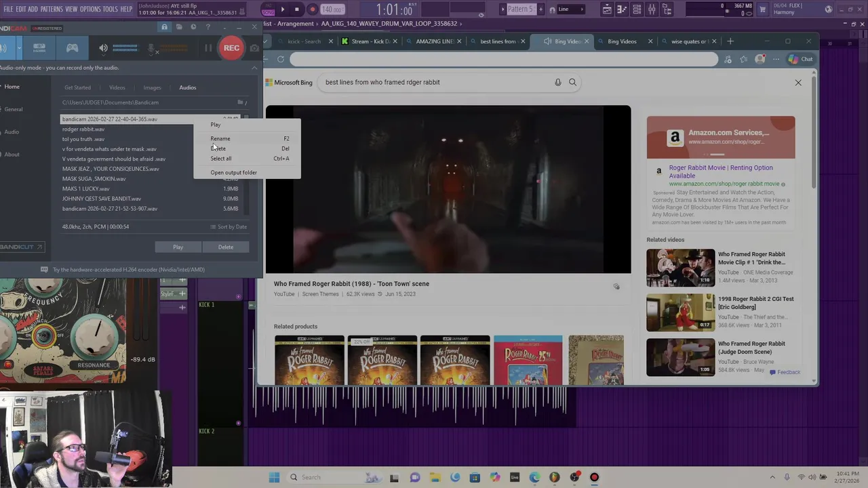Click Bandicam's pause recording icon
This screenshot has width=868, height=488.
[x=208, y=48]
